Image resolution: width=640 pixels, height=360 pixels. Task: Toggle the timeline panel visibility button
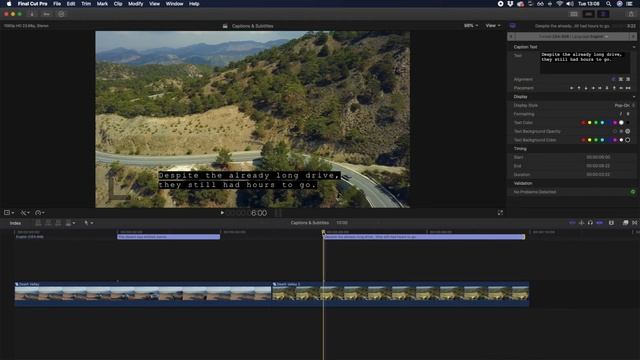click(x=589, y=14)
